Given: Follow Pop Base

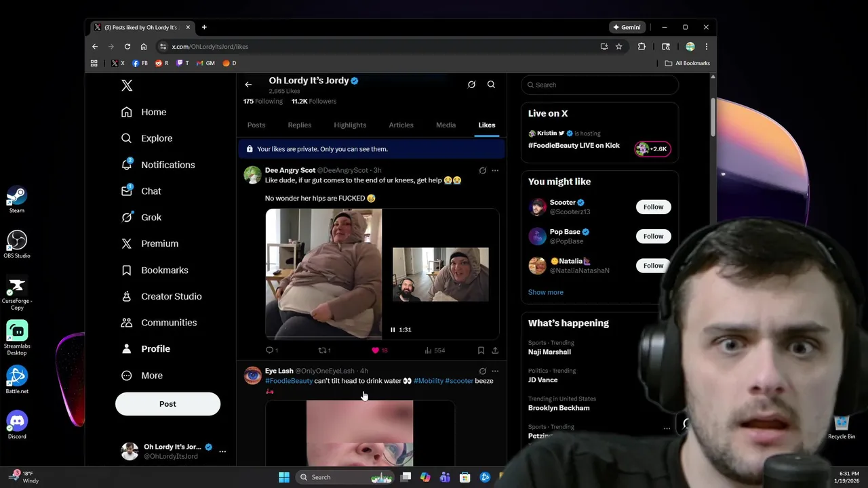Looking at the screenshot, I should tap(653, 236).
